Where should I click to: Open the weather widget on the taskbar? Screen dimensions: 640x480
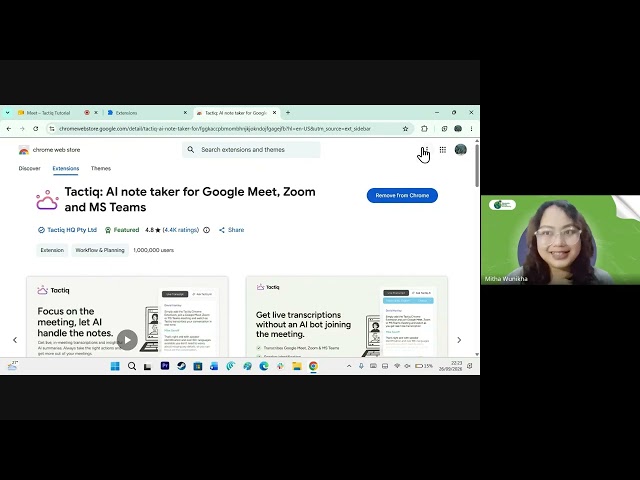[x=13, y=366]
